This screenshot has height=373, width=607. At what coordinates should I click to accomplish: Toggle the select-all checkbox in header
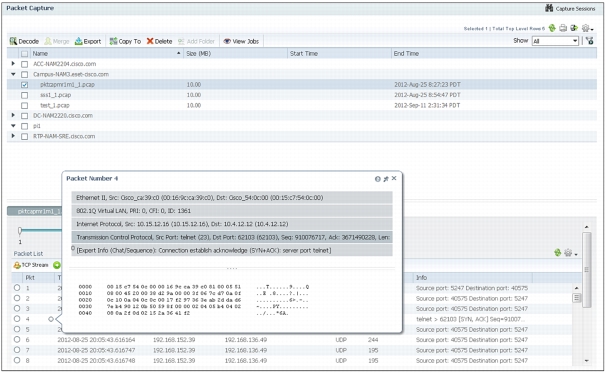coord(24,54)
